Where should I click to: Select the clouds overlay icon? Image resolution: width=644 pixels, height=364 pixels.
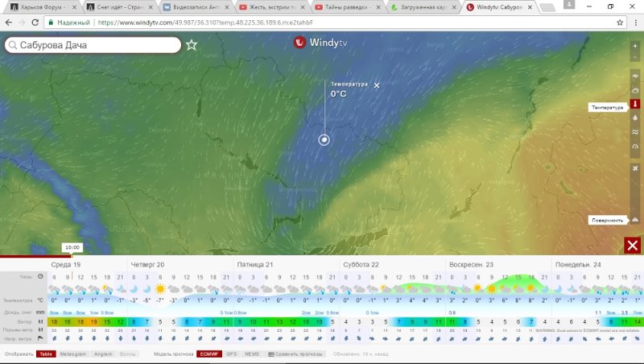[635, 90]
